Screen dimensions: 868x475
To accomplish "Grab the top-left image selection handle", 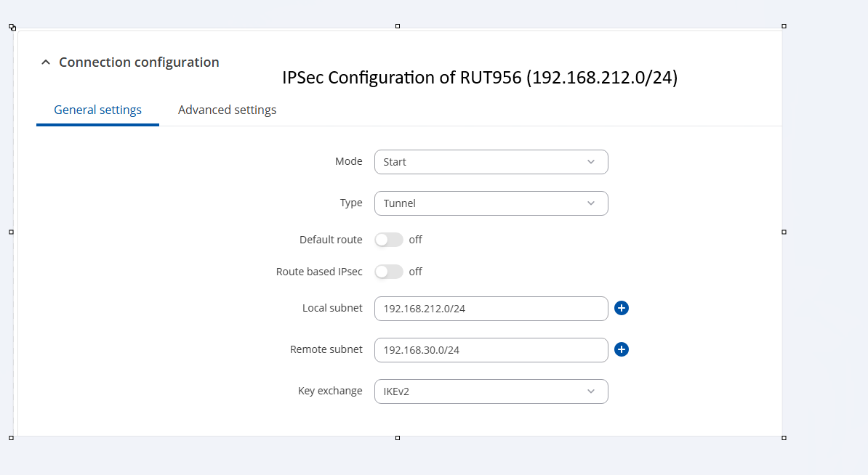I will pyautogui.click(x=12, y=27).
